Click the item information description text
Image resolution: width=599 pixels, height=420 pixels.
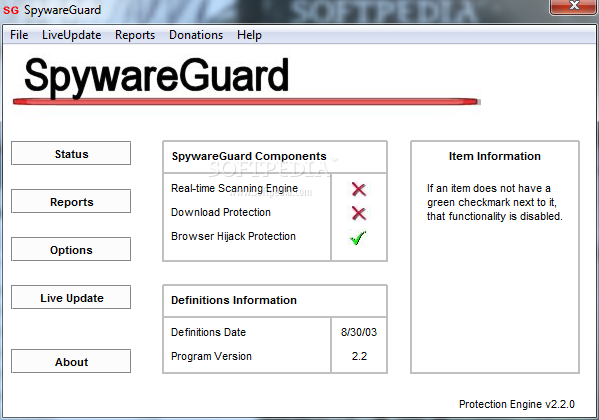tap(494, 202)
